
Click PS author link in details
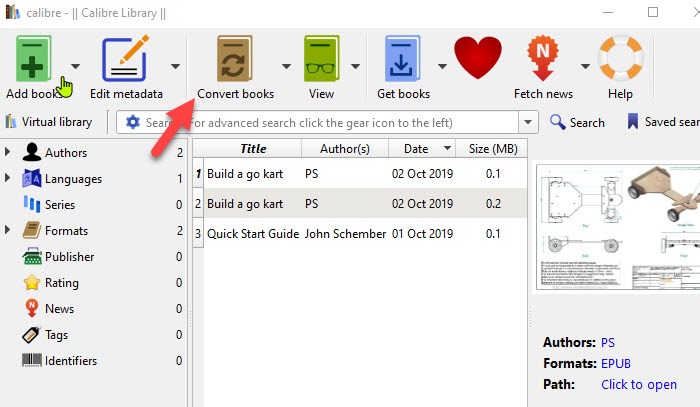tap(608, 342)
